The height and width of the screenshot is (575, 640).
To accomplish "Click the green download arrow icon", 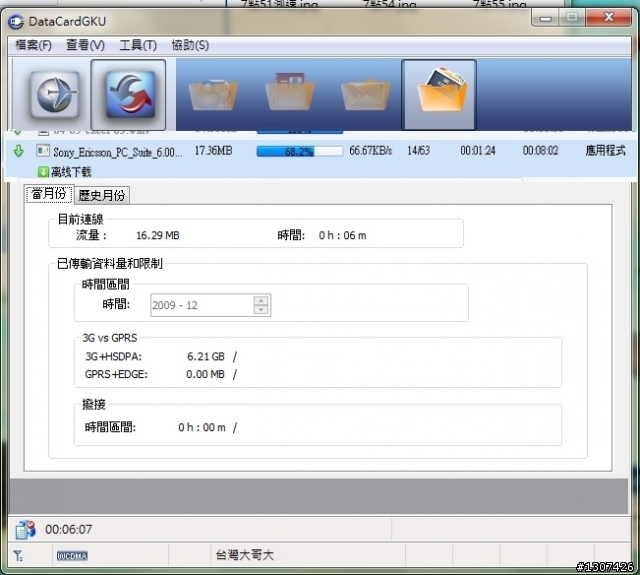I will click(x=18, y=151).
